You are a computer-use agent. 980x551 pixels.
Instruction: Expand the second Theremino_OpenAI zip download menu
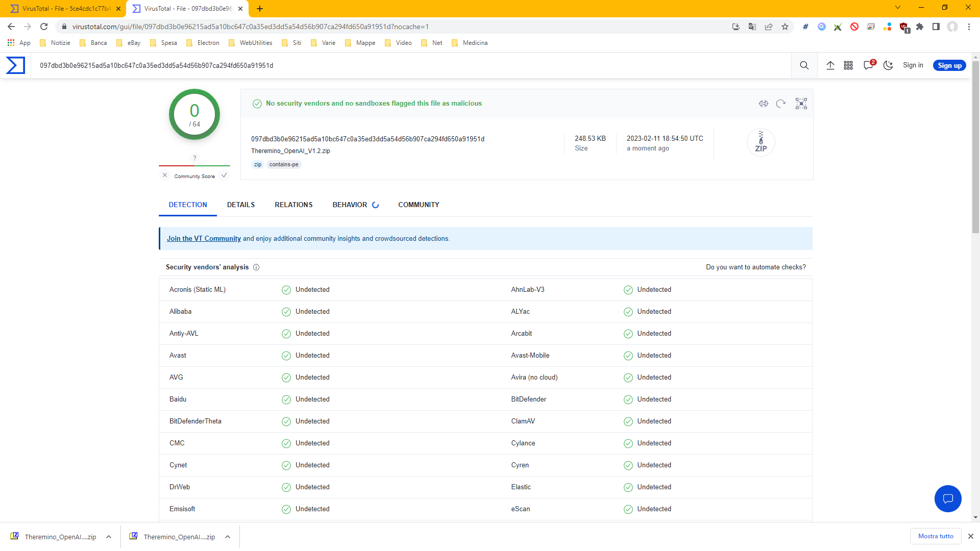pyautogui.click(x=228, y=537)
